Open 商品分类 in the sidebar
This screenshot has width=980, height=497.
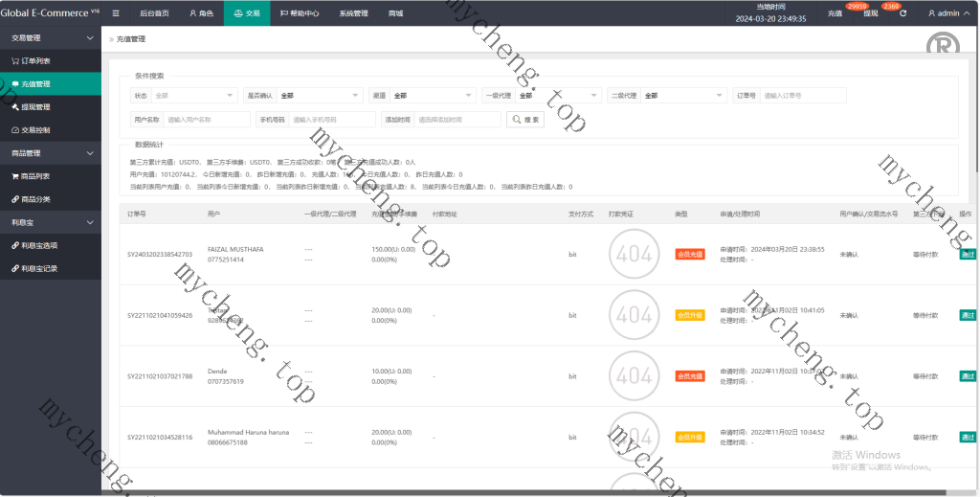tap(36, 199)
